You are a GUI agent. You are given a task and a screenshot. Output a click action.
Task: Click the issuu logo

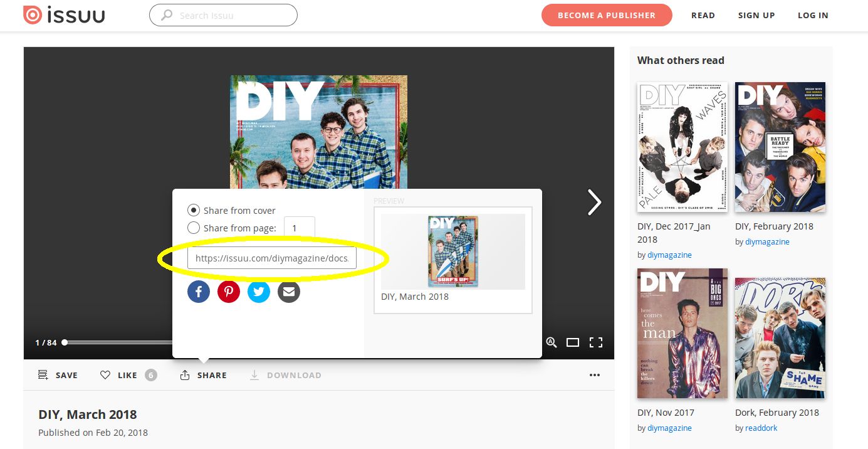pyautogui.click(x=64, y=15)
